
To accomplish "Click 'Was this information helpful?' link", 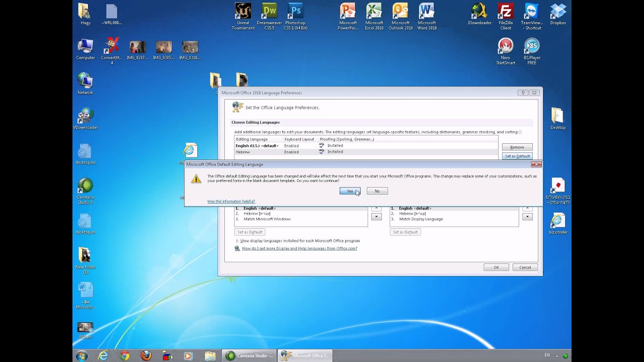I will click(231, 202).
